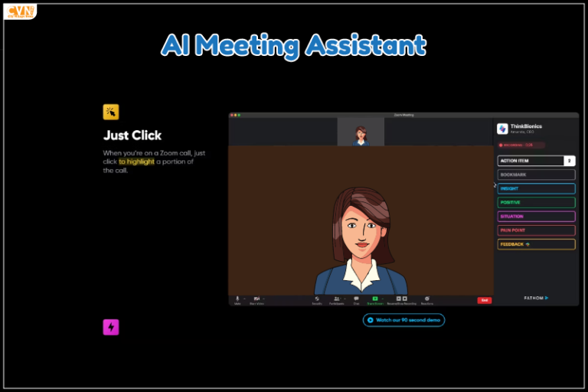588x392 pixels.
Task: Click the green POSITIVE highlight button
Action: (536, 202)
